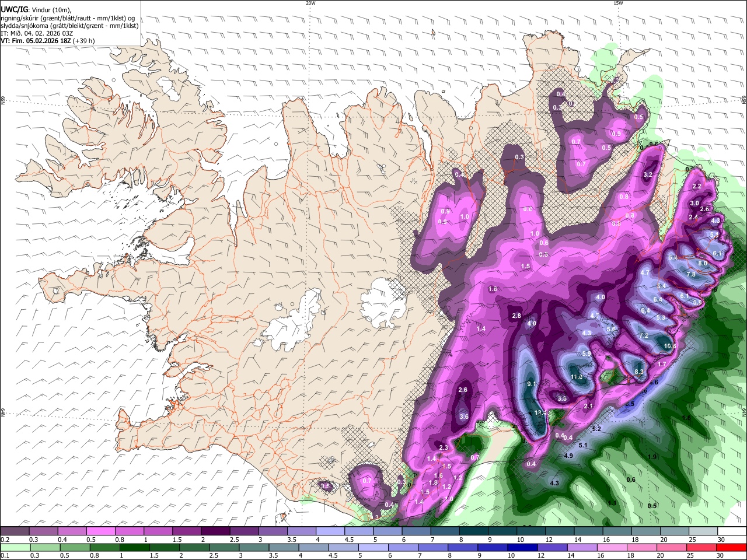
Task: Select the bright red rain legend swatch at 30
Action: (x=732, y=547)
